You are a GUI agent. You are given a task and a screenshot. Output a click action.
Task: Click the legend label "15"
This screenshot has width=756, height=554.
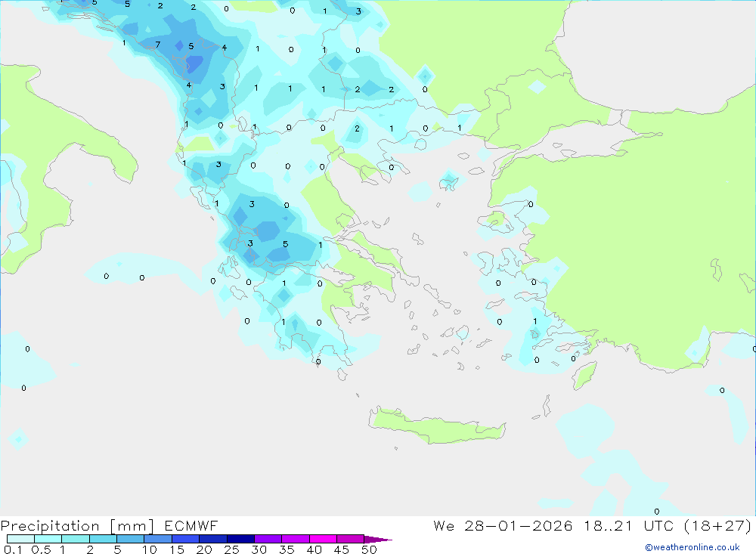click(177, 549)
